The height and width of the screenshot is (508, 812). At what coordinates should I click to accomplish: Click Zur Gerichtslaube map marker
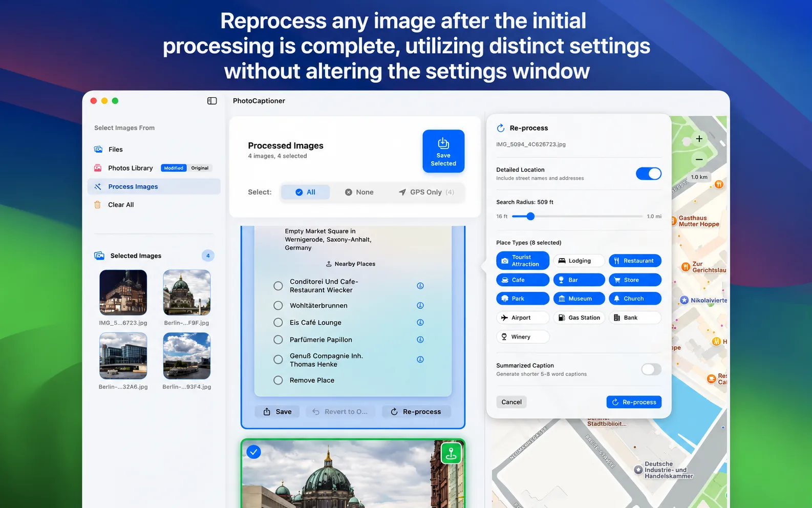(686, 267)
